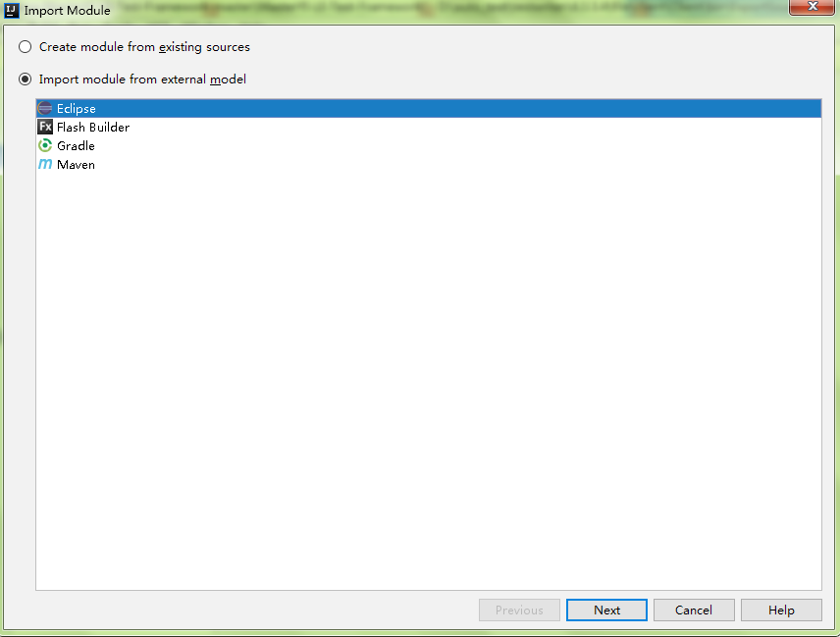Close the Import Module window

point(812,7)
